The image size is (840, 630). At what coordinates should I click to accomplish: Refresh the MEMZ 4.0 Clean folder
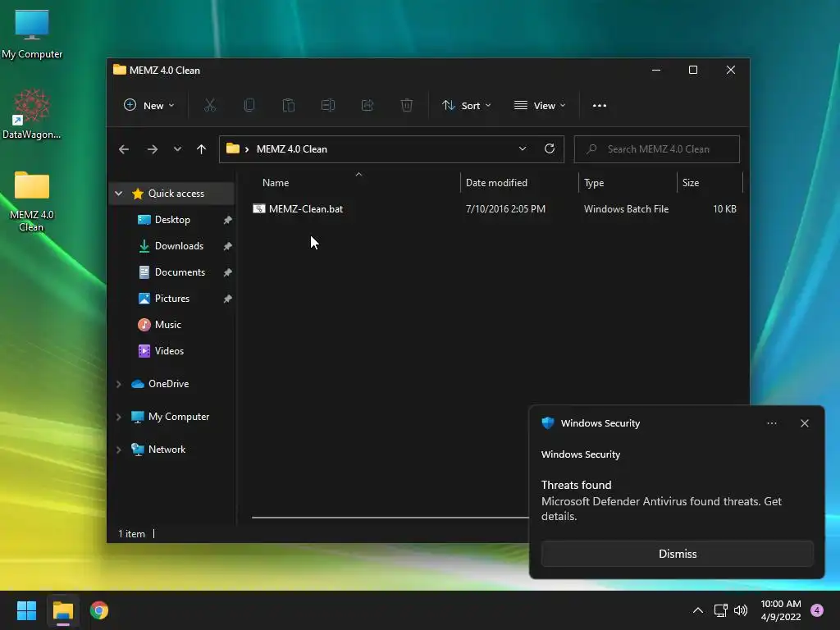(x=550, y=149)
